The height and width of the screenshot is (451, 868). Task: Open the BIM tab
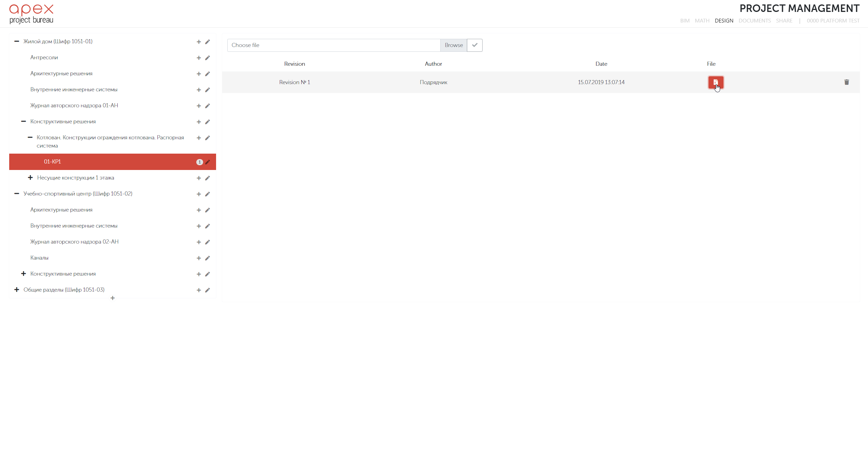pos(685,21)
